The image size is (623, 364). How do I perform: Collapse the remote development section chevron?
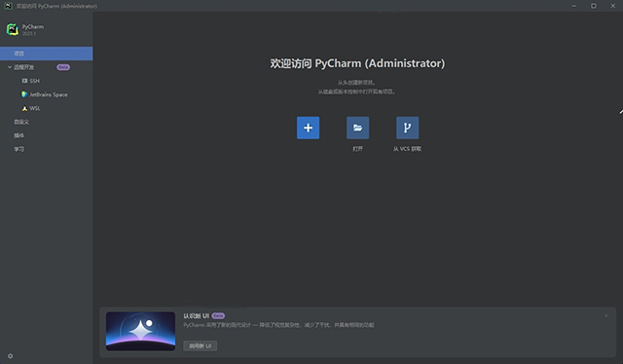[10, 67]
